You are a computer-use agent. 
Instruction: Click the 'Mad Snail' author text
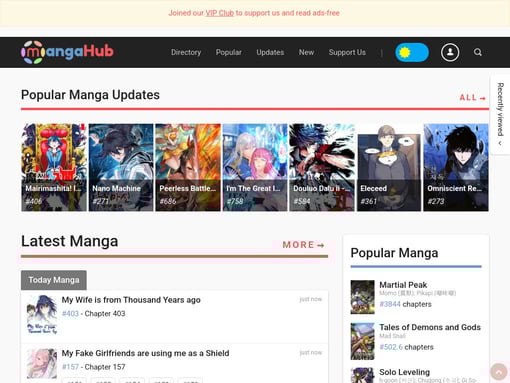click(x=392, y=336)
